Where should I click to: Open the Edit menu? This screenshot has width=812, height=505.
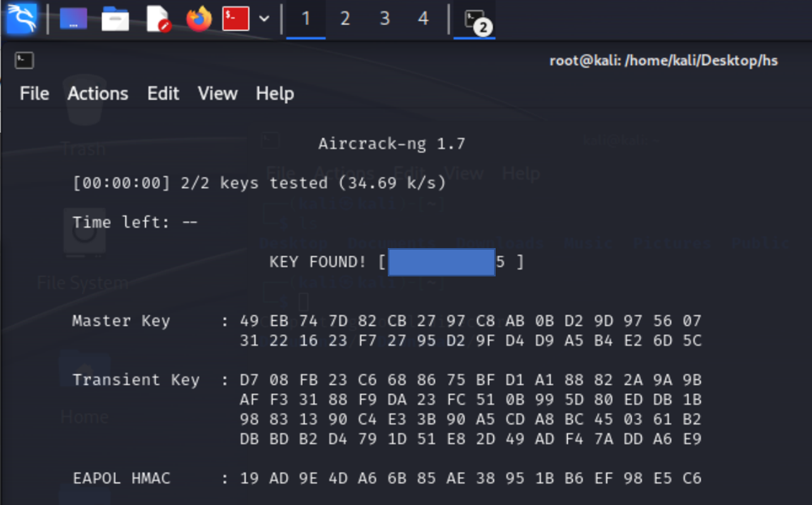coord(163,94)
